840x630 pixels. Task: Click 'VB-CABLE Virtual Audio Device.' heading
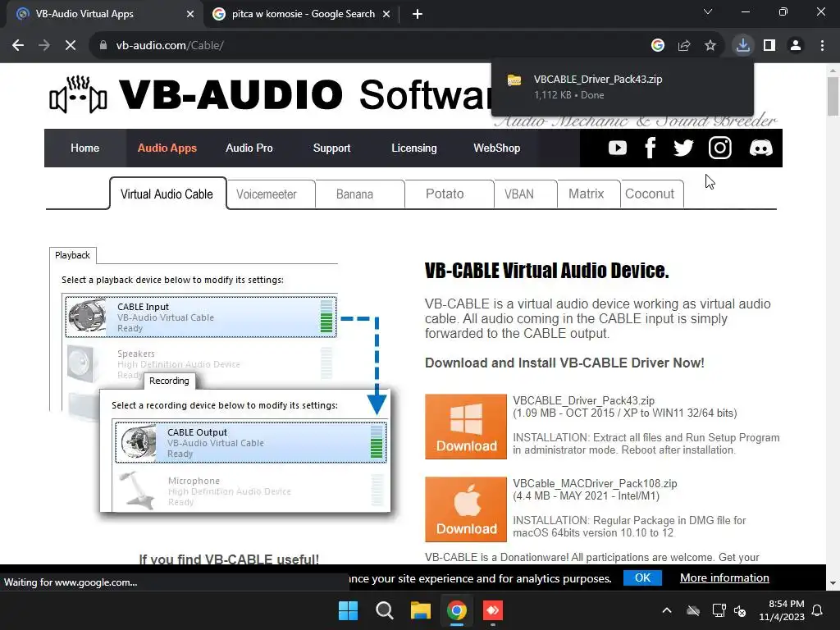pyautogui.click(x=546, y=271)
